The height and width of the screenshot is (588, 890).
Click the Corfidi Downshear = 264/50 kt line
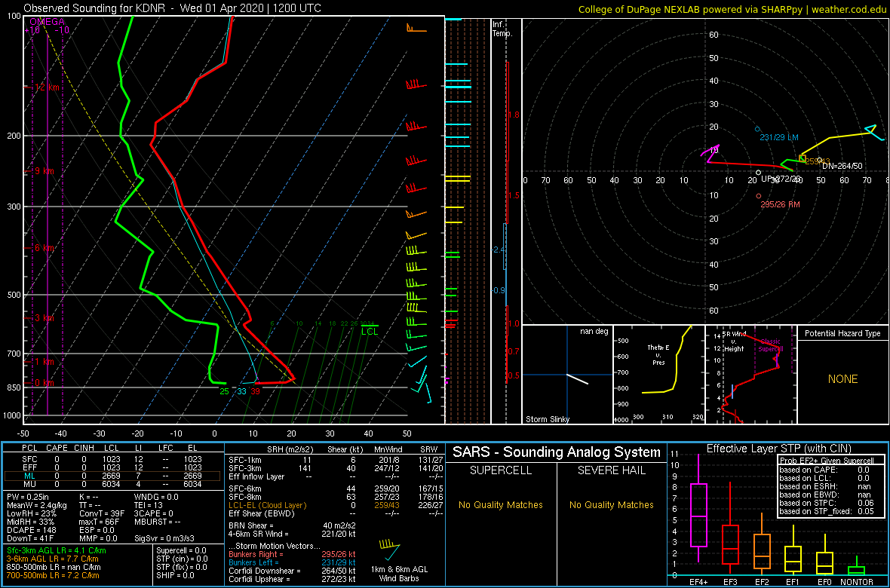pyautogui.click(x=293, y=571)
